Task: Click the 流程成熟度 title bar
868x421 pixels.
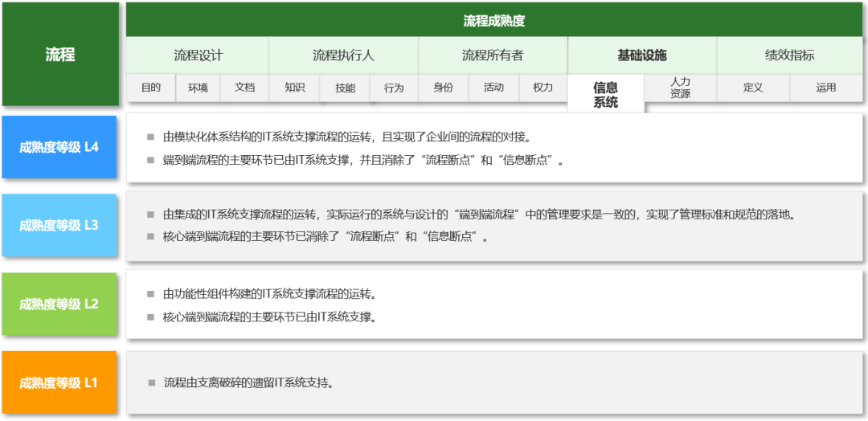Action: tap(493, 20)
